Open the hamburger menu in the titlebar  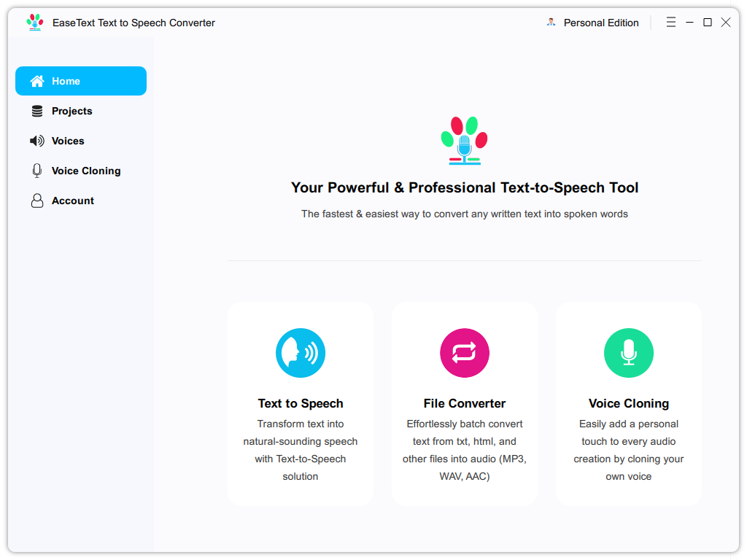[670, 22]
